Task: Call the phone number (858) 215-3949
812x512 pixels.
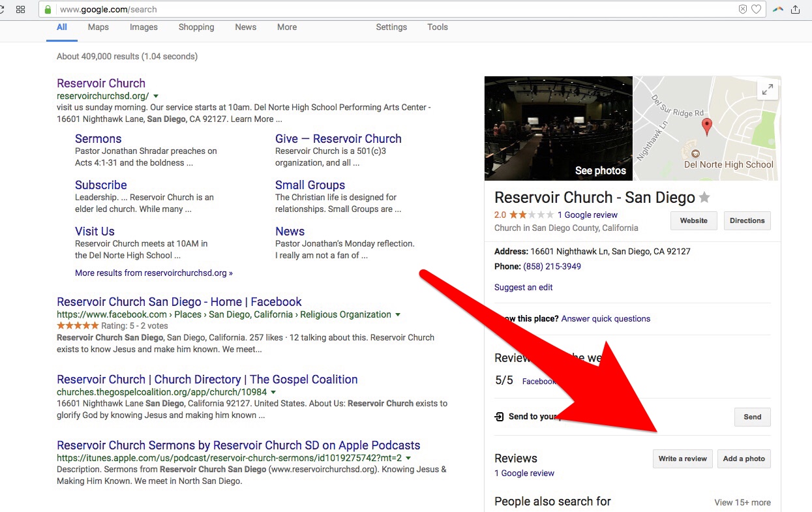Action: coord(552,267)
